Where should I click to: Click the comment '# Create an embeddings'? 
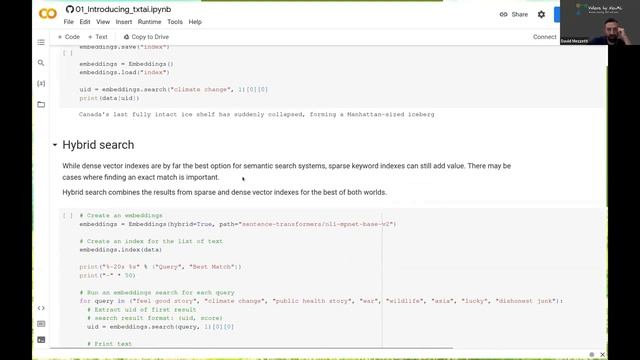point(121,215)
